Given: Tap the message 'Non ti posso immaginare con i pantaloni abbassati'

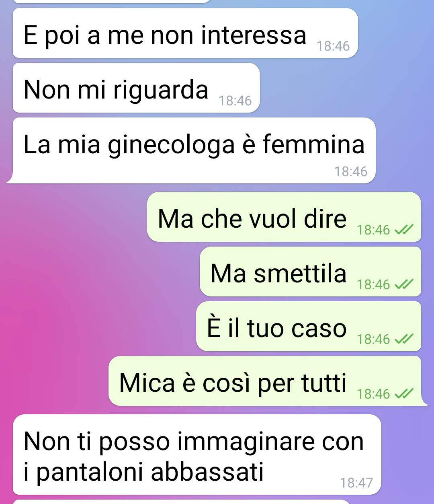Looking at the screenshot, I should pyautogui.click(x=197, y=455).
